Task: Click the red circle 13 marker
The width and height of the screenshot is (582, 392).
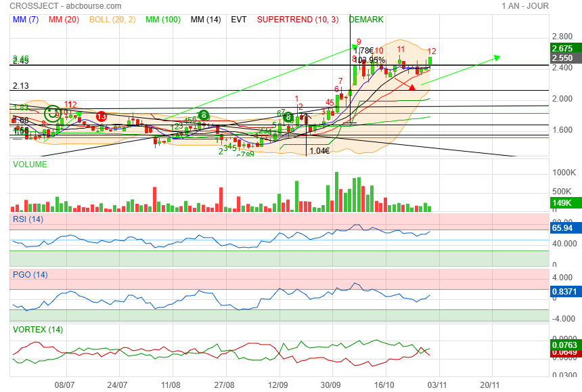Action: [x=101, y=116]
